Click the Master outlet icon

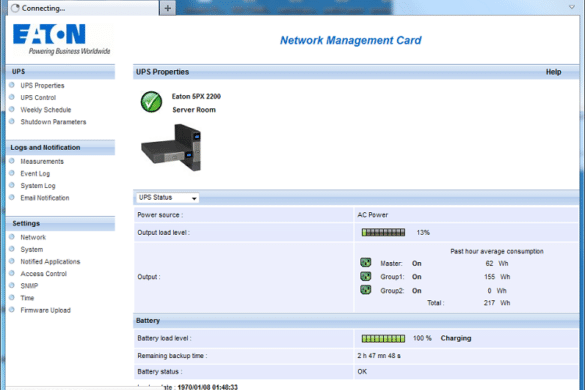click(x=366, y=262)
